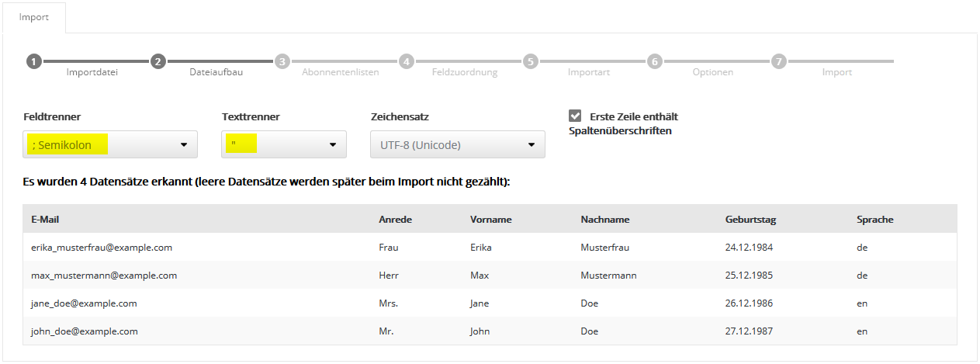Click step 4 circle Feldzuordnung
Viewport: 980px width, 364px height.
pyautogui.click(x=407, y=61)
